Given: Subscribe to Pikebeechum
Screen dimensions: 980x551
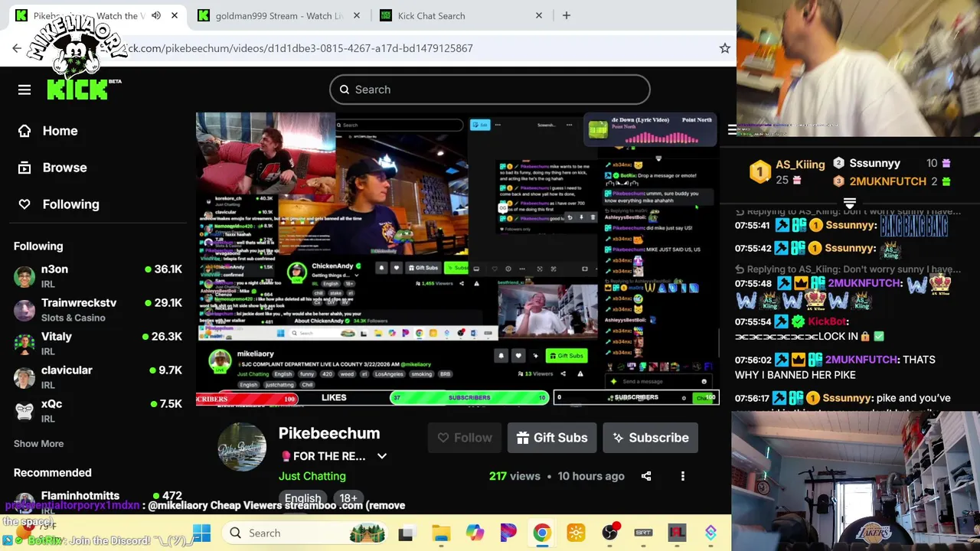Looking at the screenshot, I should [x=650, y=438].
